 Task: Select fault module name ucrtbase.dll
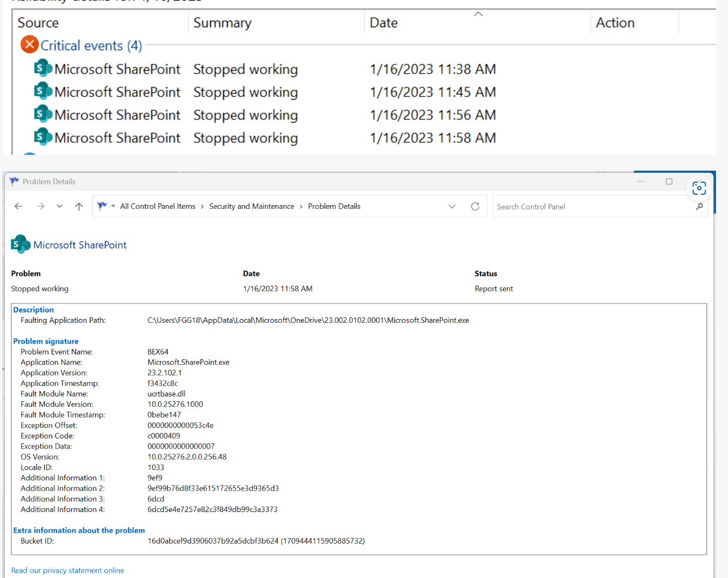pyautogui.click(x=166, y=394)
